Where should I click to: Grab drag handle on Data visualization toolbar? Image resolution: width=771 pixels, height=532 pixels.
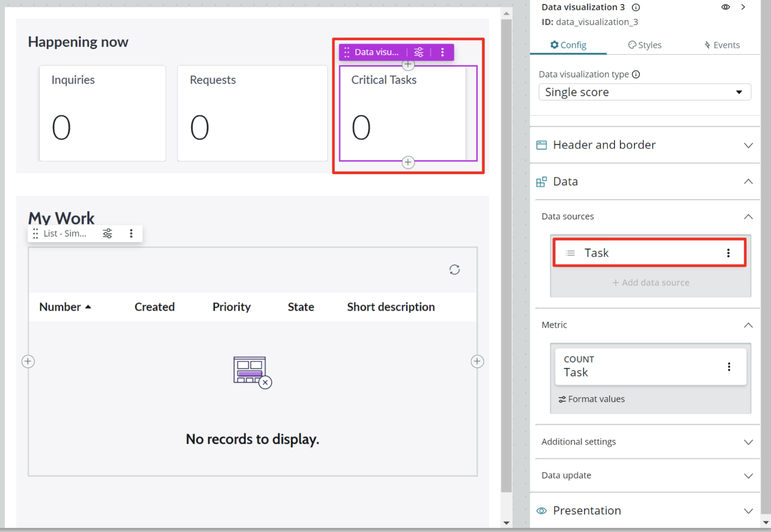(347, 52)
